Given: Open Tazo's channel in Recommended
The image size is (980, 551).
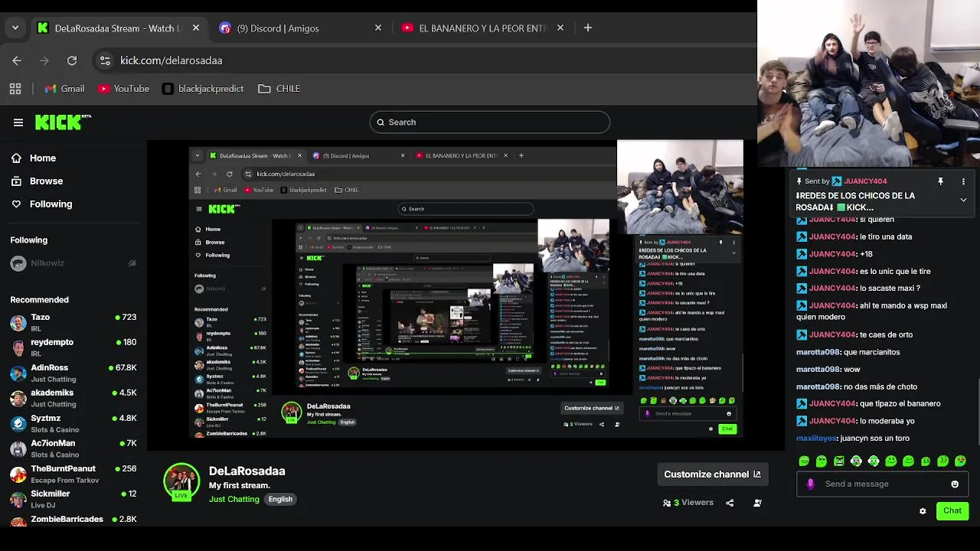Looking at the screenshot, I should (73, 322).
